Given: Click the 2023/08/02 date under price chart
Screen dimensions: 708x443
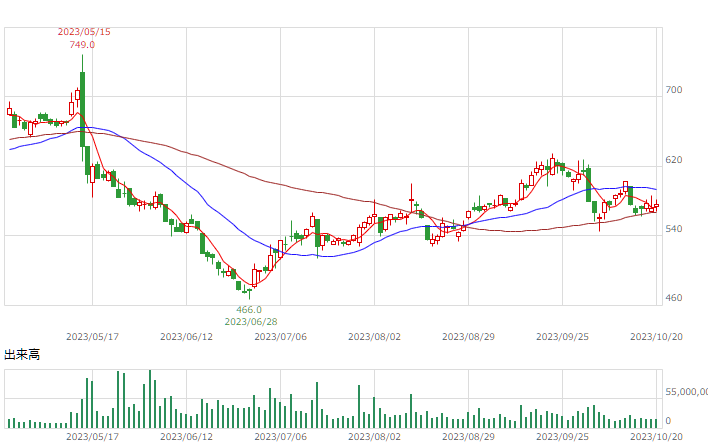Looking at the screenshot, I should pyautogui.click(x=374, y=336).
